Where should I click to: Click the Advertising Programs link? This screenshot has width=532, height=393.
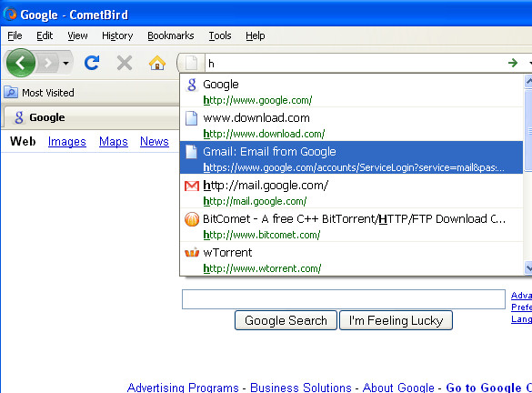183,388
